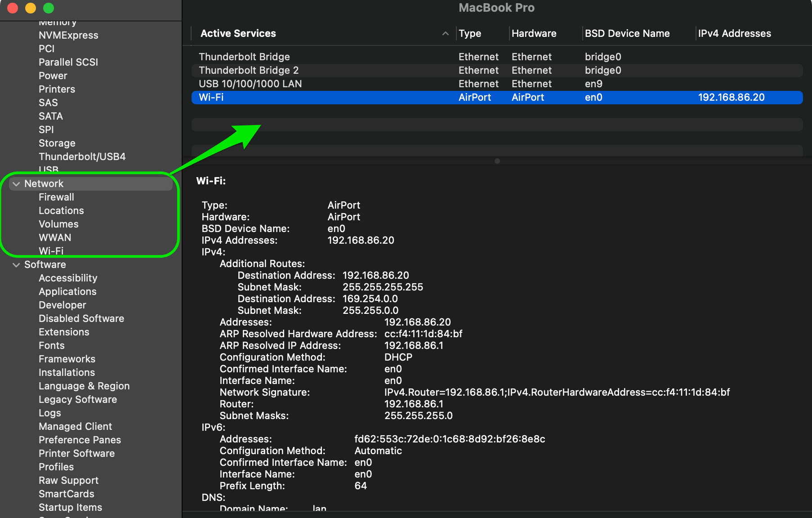This screenshot has height=518, width=812.
Task: Click the IPv4 Addresses column header
Action: pos(734,34)
